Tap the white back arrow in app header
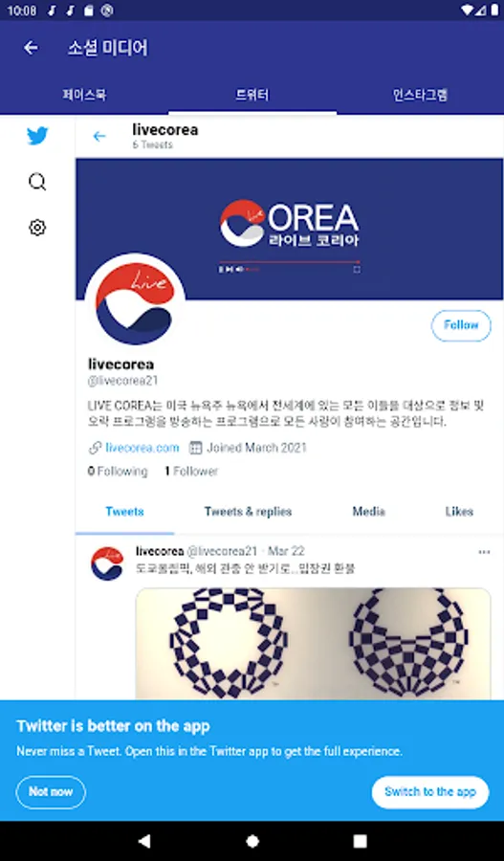The image size is (504, 861). coord(31,48)
